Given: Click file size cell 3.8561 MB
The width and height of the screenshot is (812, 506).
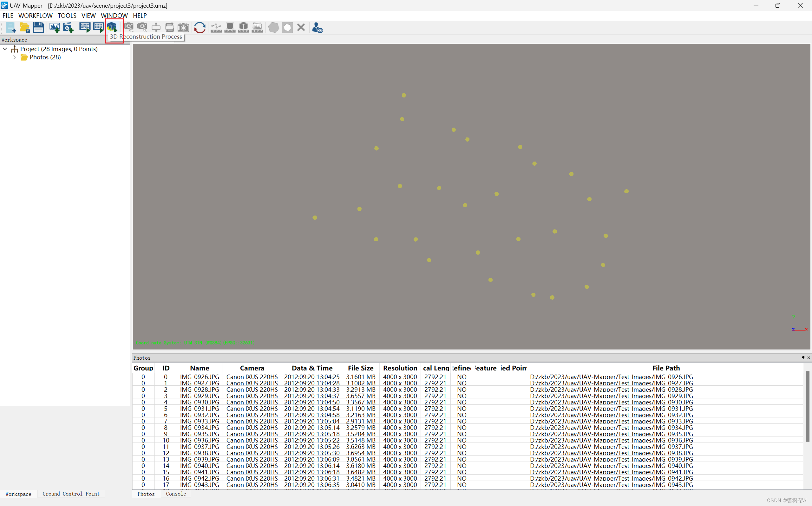Looking at the screenshot, I should coord(360,459).
